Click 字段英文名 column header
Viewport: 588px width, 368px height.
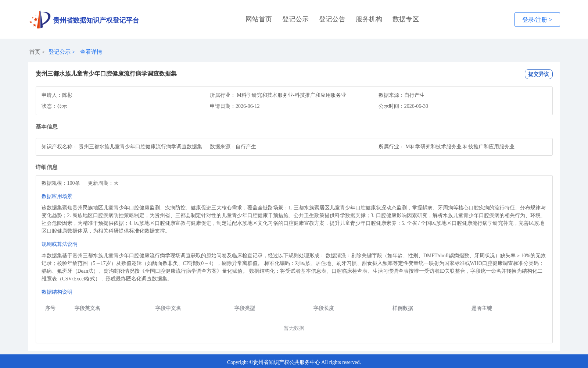coord(87,308)
